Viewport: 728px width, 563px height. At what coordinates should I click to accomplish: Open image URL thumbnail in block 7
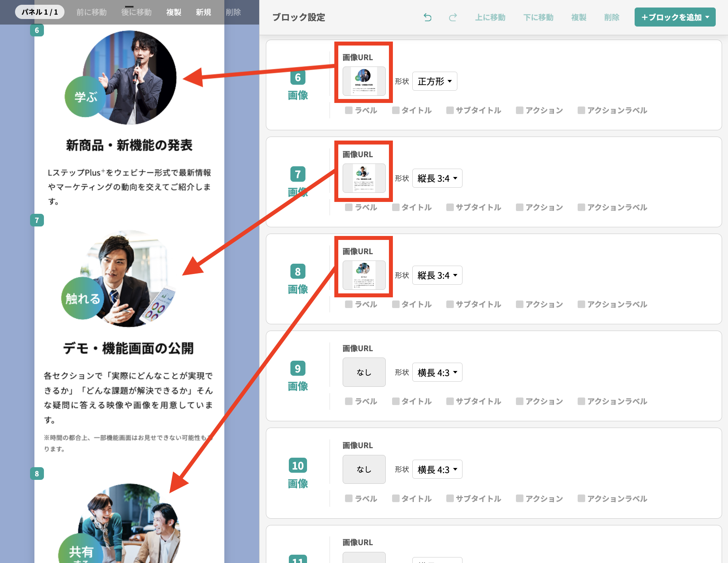364,178
